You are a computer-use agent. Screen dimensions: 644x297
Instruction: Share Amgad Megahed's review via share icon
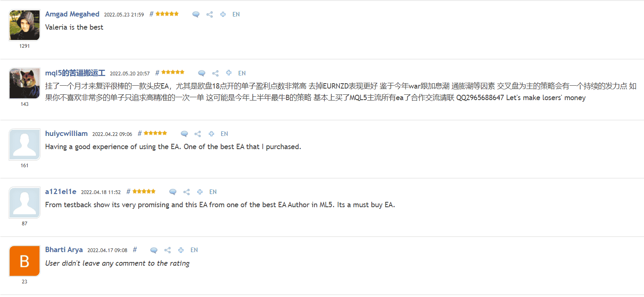coord(210,14)
